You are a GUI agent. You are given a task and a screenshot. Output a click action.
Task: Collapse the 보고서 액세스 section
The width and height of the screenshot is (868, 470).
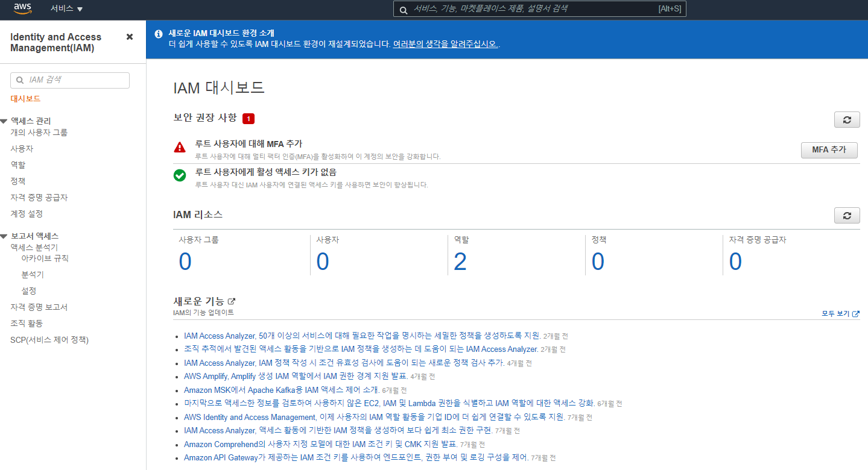[x=4, y=236]
